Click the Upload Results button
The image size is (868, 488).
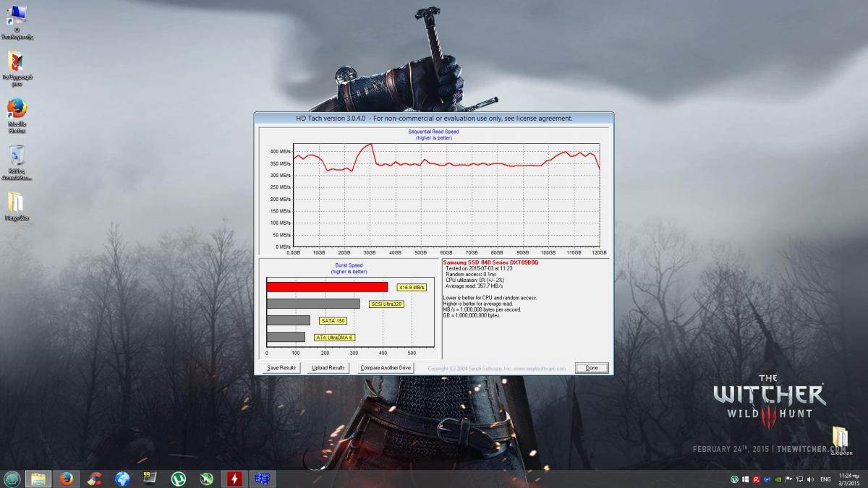pos(328,368)
